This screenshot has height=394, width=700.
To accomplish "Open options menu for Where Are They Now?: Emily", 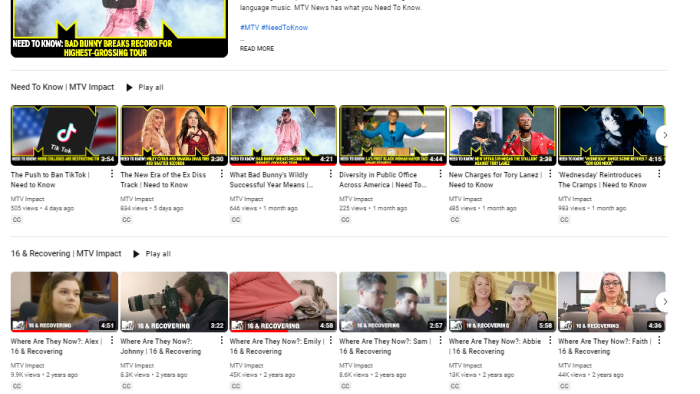I will click(331, 340).
